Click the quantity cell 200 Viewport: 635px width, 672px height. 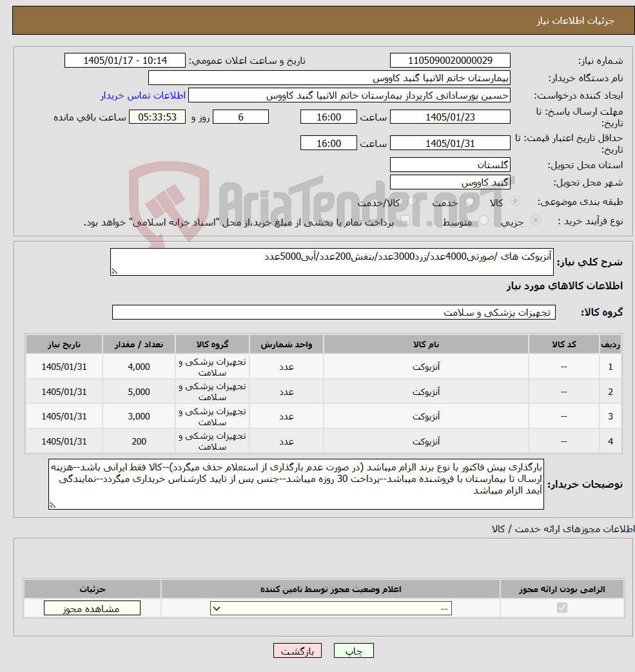coord(139,441)
